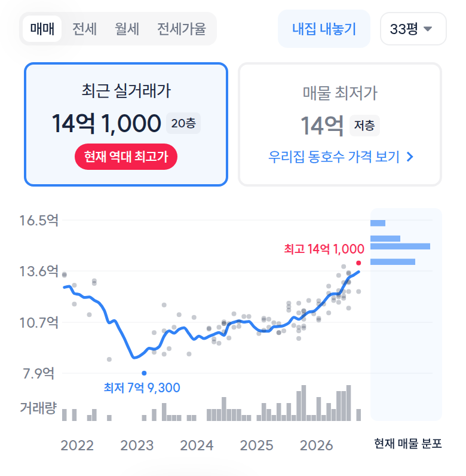Viewport: 466px width, 476px height.
Task: Click the blue 최저 7억 9,300 point
Action: point(144,373)
